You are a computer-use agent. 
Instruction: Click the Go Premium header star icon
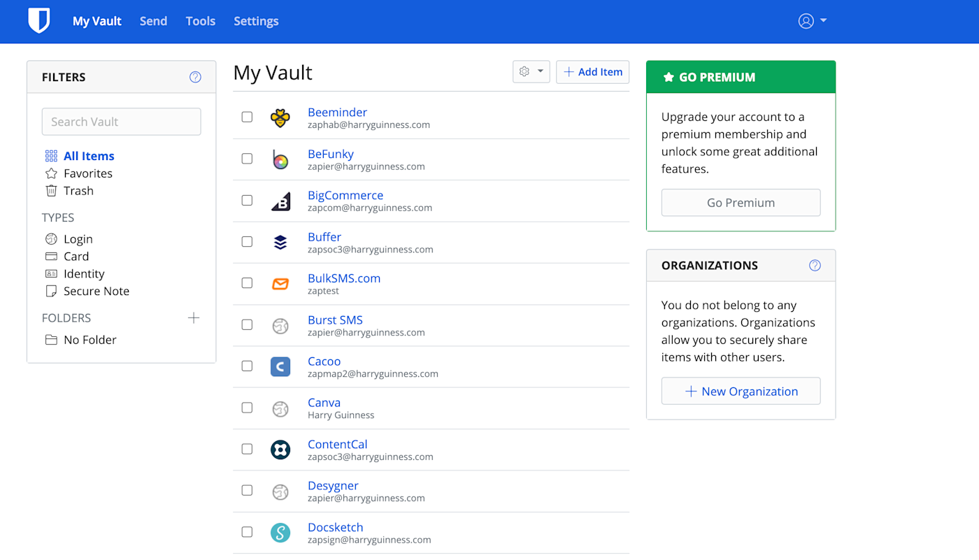[669, 77]
